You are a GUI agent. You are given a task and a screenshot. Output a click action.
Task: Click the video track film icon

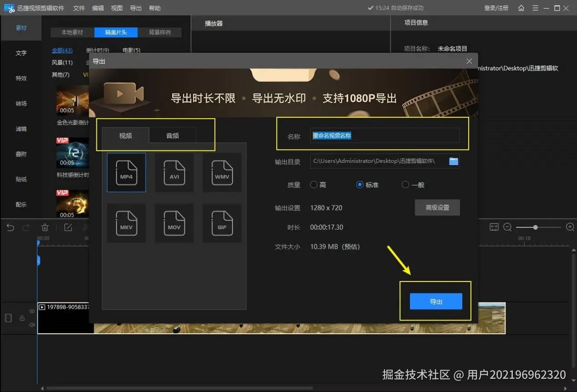pyautogui.click(x=8, y=318)
